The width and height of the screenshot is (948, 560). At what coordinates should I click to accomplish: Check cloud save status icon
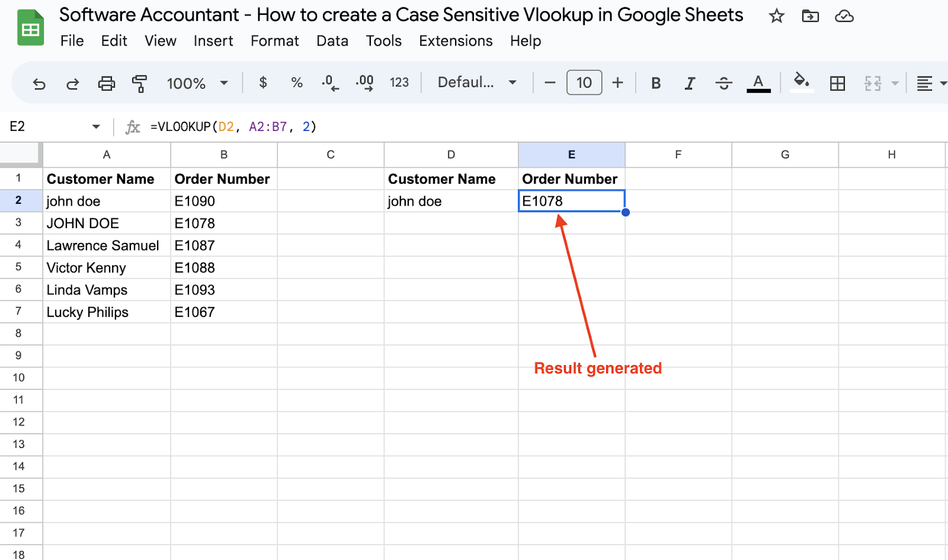click(x=844, y=16)
